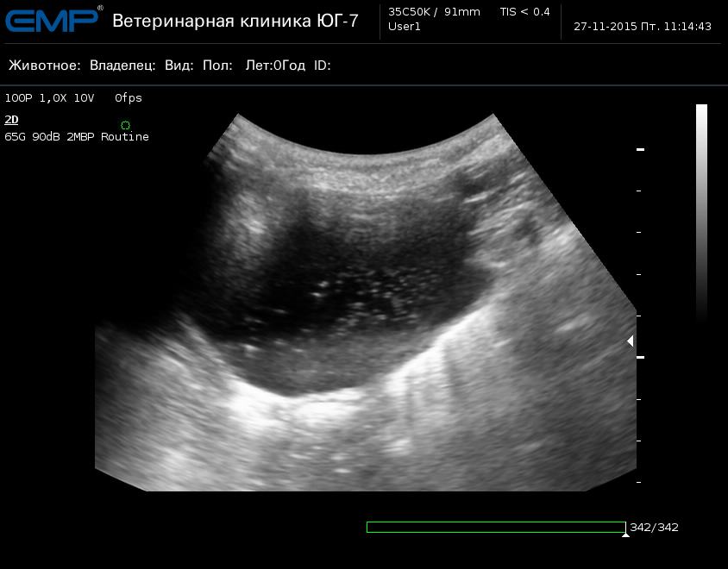This screenshot has width=728, height=569.
Task: Click the cine loop frame position marker
Action: click(625, 535)
